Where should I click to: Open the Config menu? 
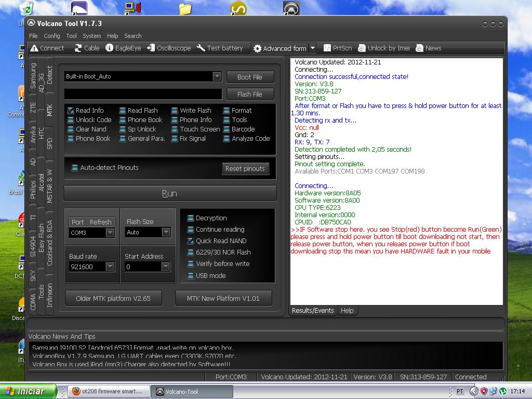51,36
